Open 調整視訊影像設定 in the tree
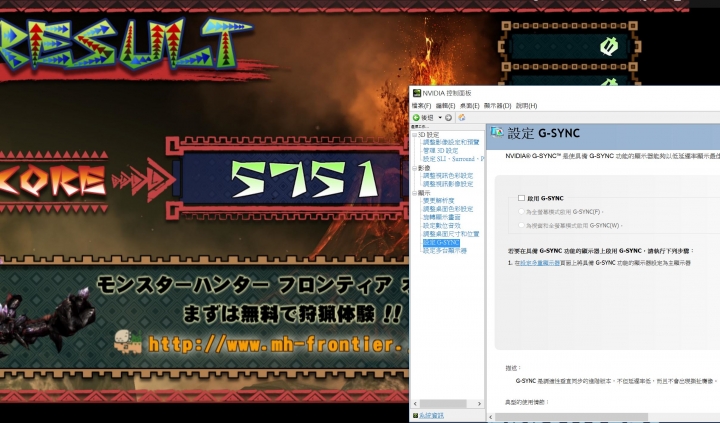 [x=448, y=184]
